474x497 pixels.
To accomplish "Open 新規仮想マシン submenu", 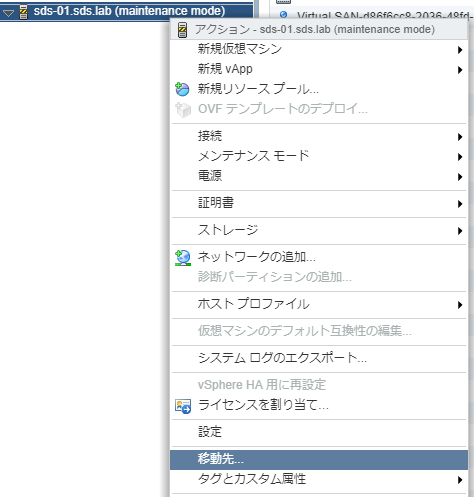I will coord(319,49).
